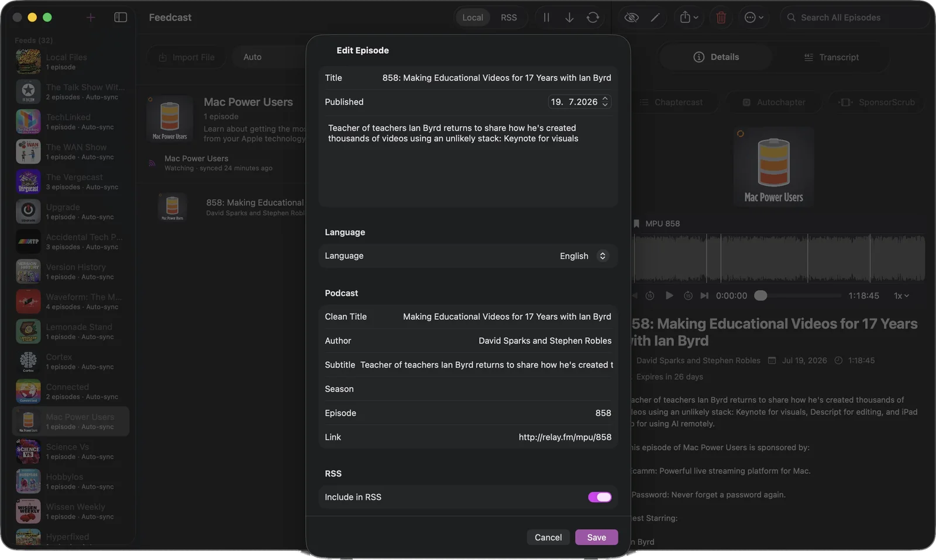Select Local Files feed icon
This screenshot has height=560, width=936.
tap(28, 61)
